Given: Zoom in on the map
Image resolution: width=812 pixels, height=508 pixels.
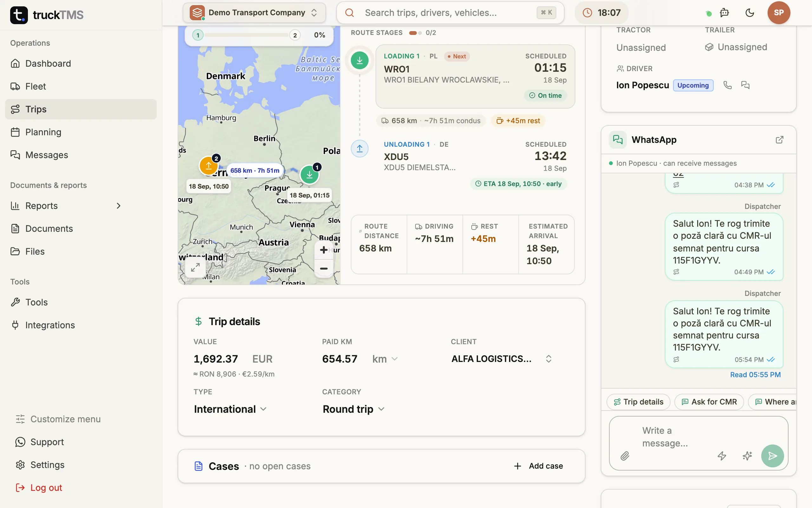Looking at the screenshot, I should (324, 250).
